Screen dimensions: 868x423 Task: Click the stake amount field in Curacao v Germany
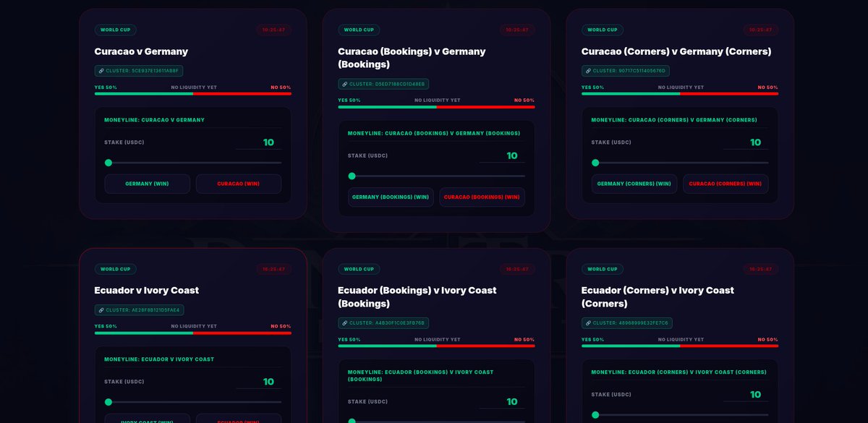click(x=259, y=142)
